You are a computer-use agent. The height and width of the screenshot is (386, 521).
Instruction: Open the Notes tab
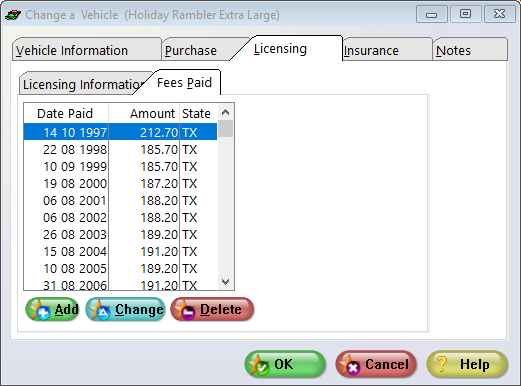470,49
